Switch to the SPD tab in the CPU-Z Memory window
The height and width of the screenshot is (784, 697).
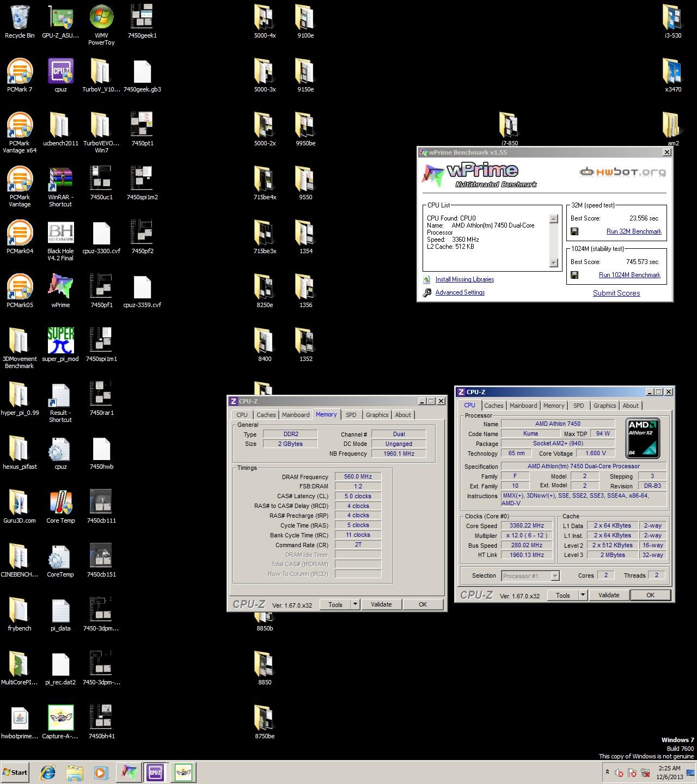[x=351, y=415]
